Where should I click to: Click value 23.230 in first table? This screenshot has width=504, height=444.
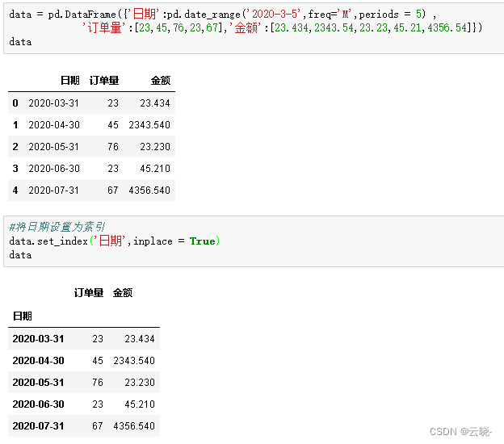pyautogui.click(x=155, y=147)
